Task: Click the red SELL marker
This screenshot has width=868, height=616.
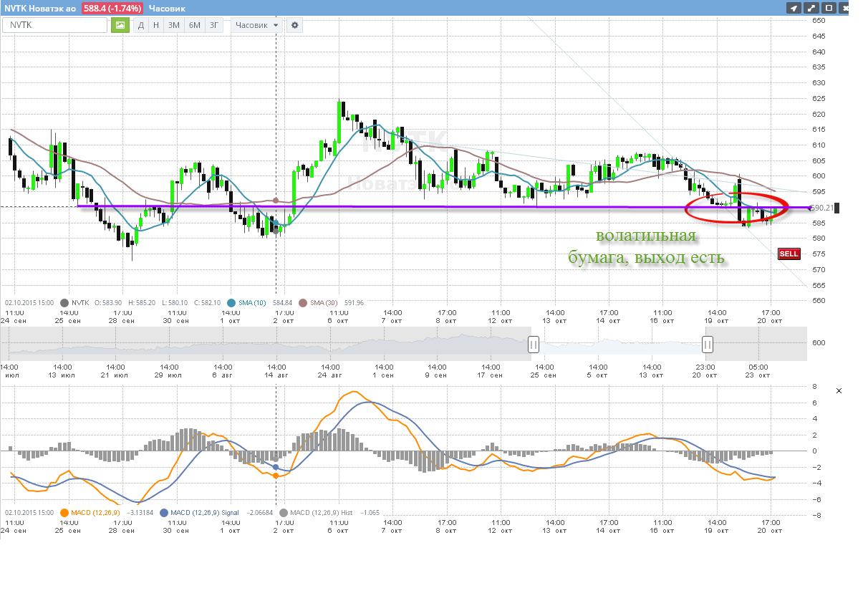Action: pyautogui.click(x=789, y=254)
